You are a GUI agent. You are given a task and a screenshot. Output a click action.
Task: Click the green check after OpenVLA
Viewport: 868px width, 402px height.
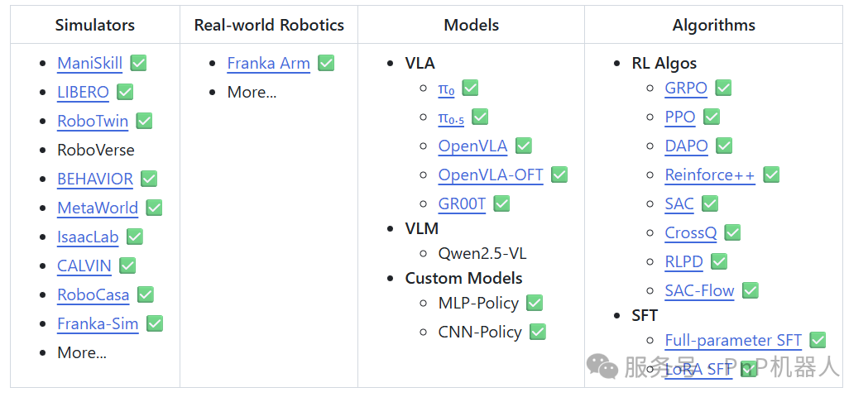523,146
